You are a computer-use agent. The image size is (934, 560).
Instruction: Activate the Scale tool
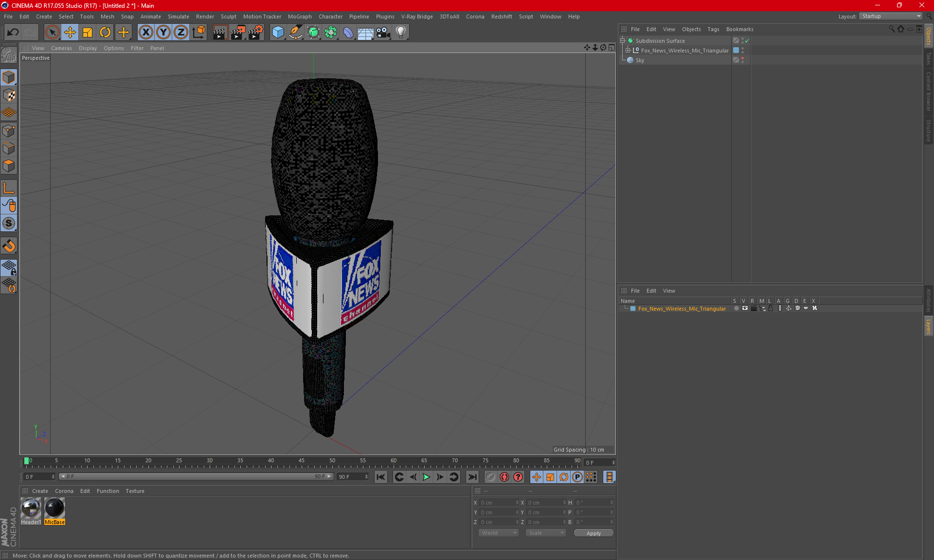88,32
